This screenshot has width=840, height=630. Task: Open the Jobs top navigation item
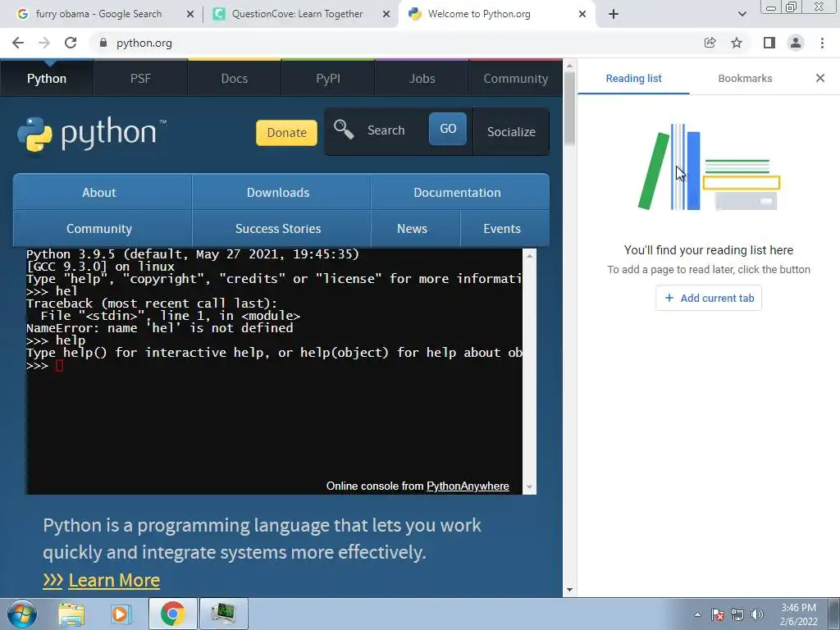tap(422, 78)
